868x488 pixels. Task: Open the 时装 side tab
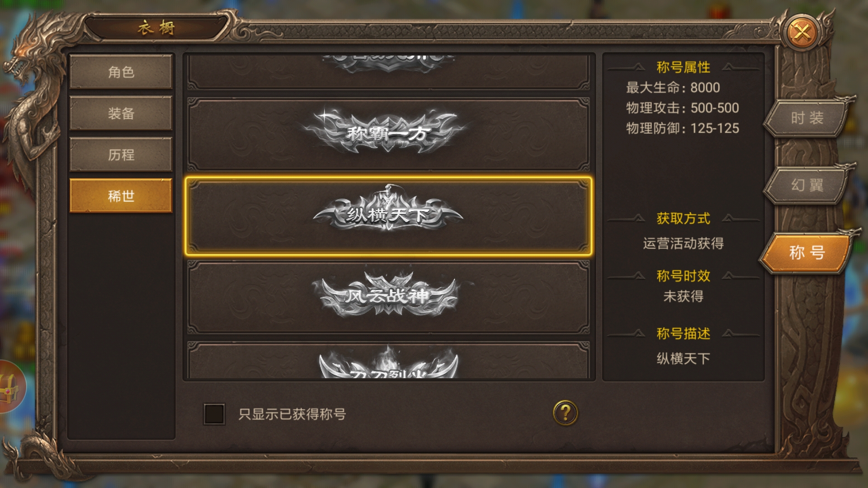807,118
